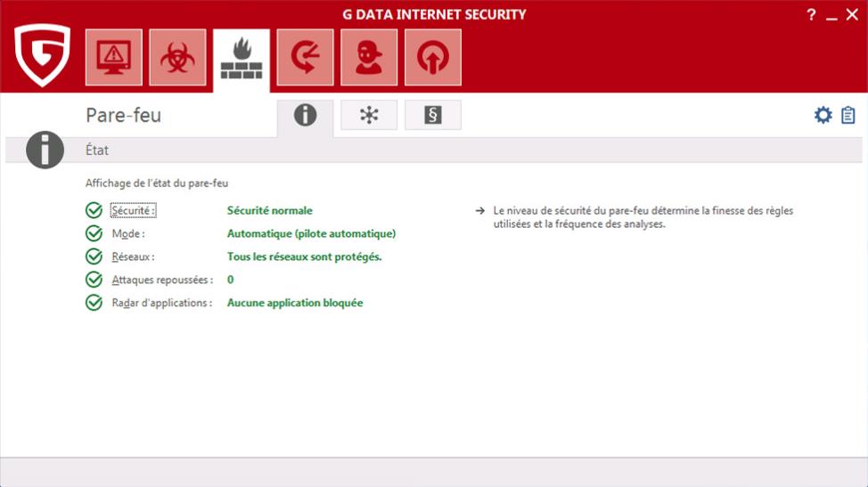Click the green check beside Attaques repoussées

94,280
